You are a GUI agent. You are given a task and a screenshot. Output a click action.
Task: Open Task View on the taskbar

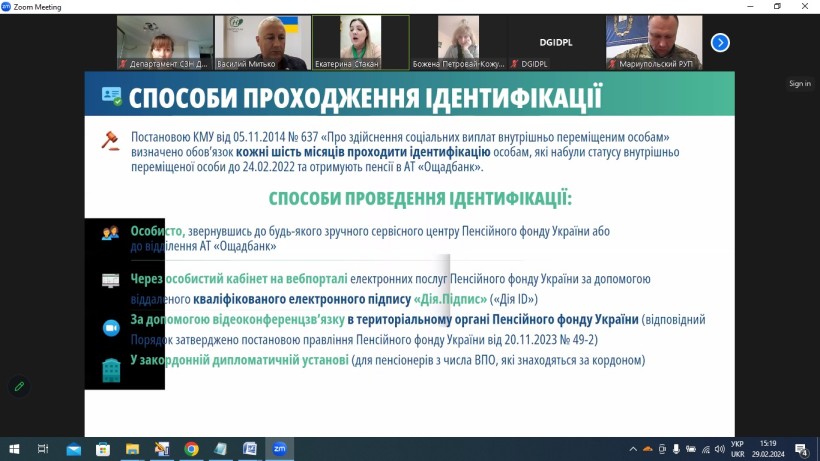point(43,449)
